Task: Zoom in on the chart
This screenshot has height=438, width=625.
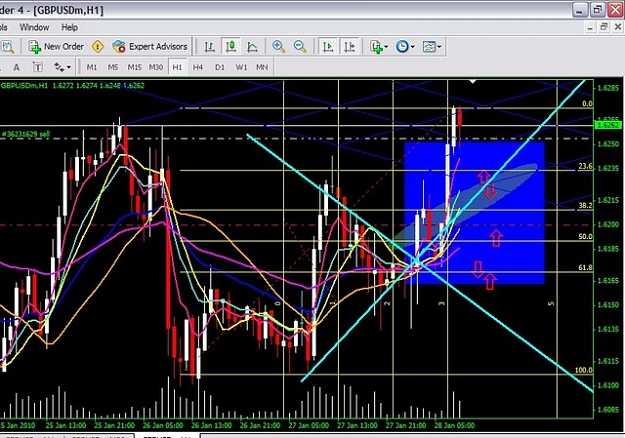Action: pos(279,47)
